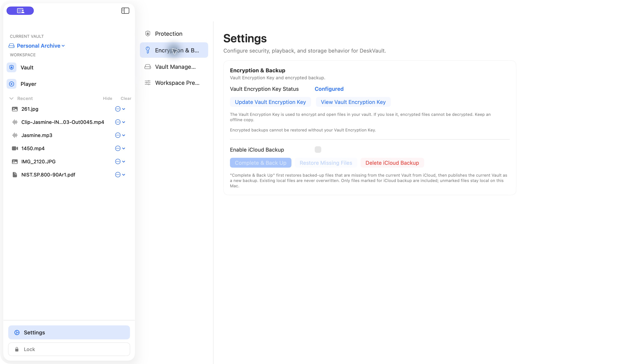Go to the Player workspace
This screenshot has height=364, width=622.
point(69,84)
